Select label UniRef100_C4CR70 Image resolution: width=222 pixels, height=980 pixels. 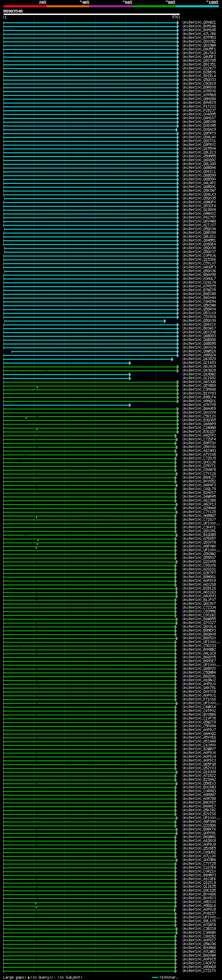pyautogui.click(x=199, y=963)
